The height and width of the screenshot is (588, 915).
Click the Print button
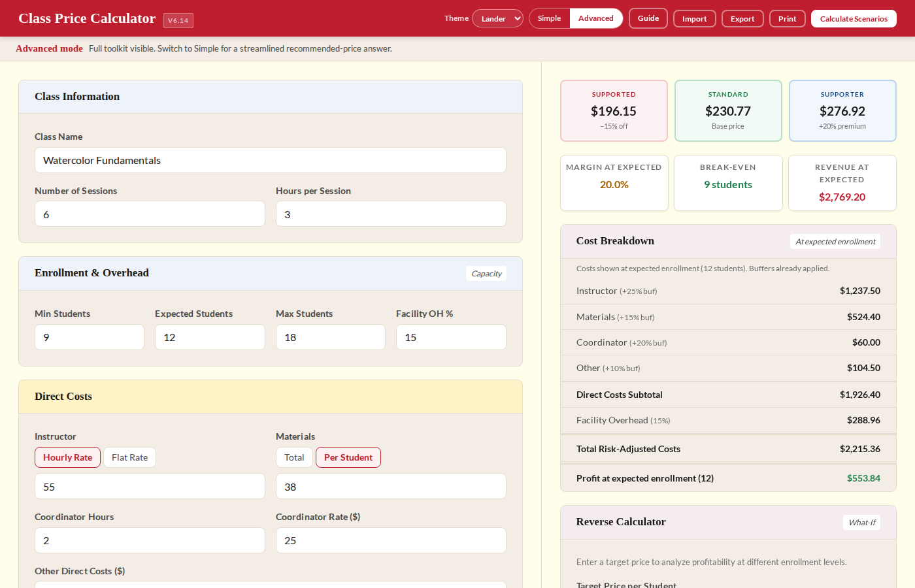787,19
